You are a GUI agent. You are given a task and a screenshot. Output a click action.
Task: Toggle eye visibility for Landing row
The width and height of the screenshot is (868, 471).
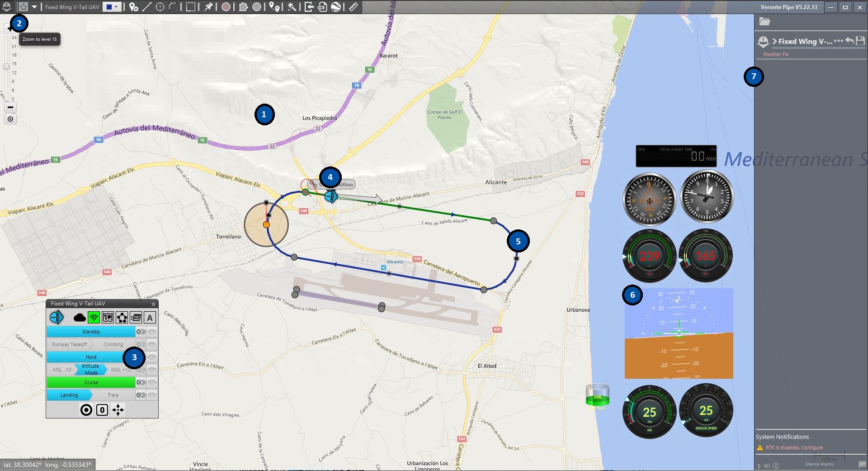point(152,395)
